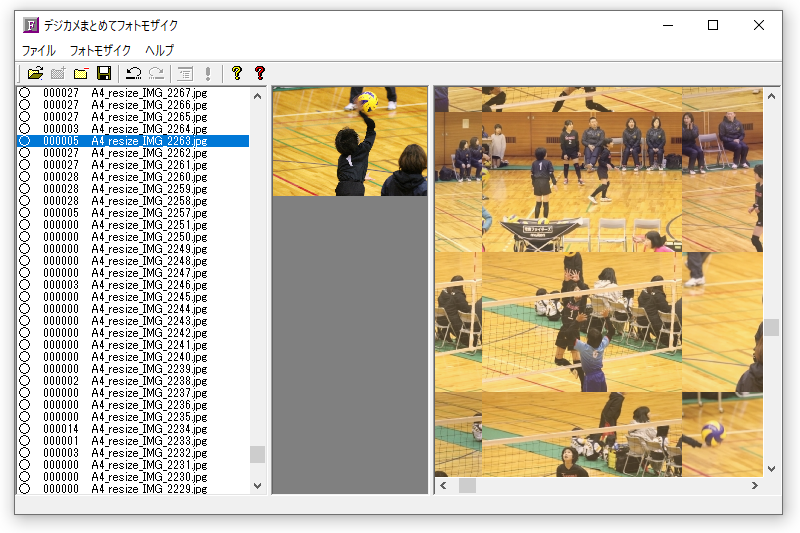This screenshot has width=800, height=533.
Task: Select file A4_resize_IMG_2241.jpg
Action: 149,344
